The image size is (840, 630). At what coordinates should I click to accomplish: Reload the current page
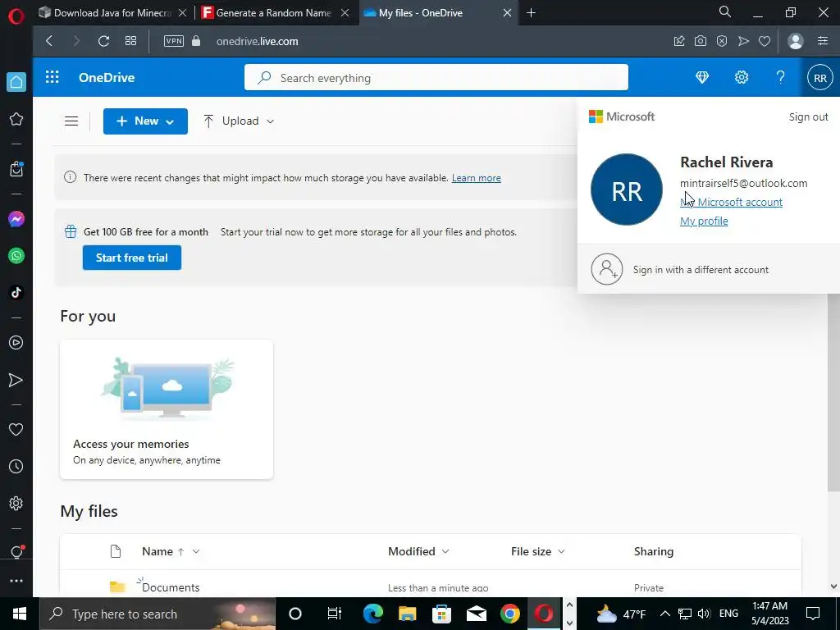pyautogui.click(x=103, y=41)
